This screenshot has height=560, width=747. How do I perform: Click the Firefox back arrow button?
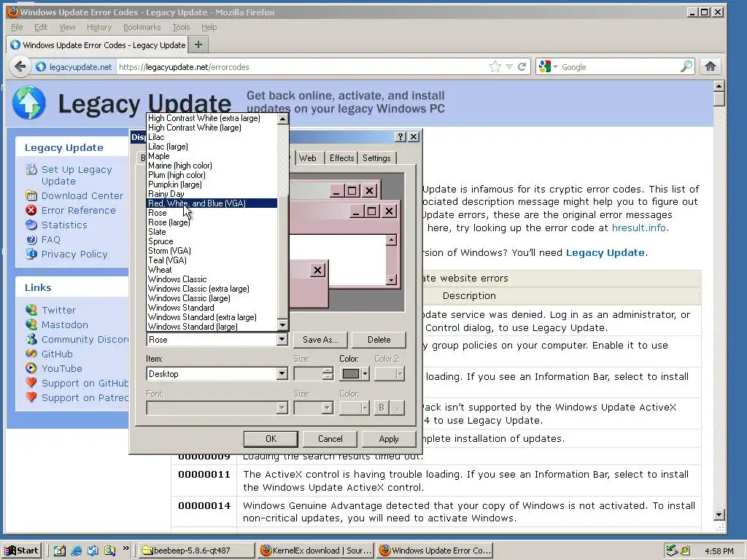pyautogui.click(x=20, y=66)
